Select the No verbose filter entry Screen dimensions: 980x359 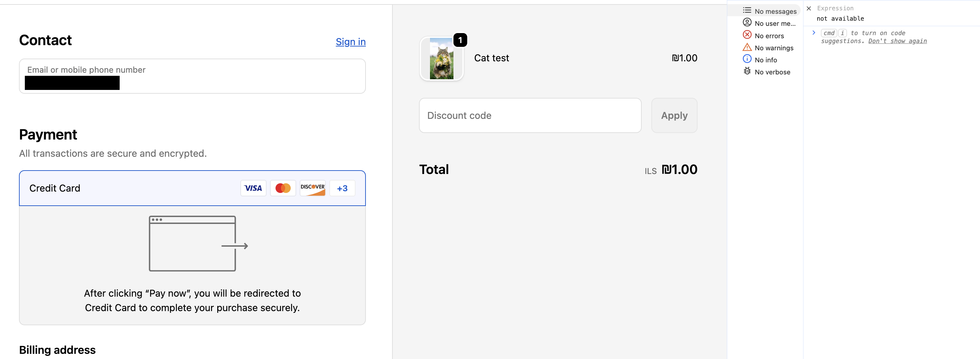click(x=772, y=72)
